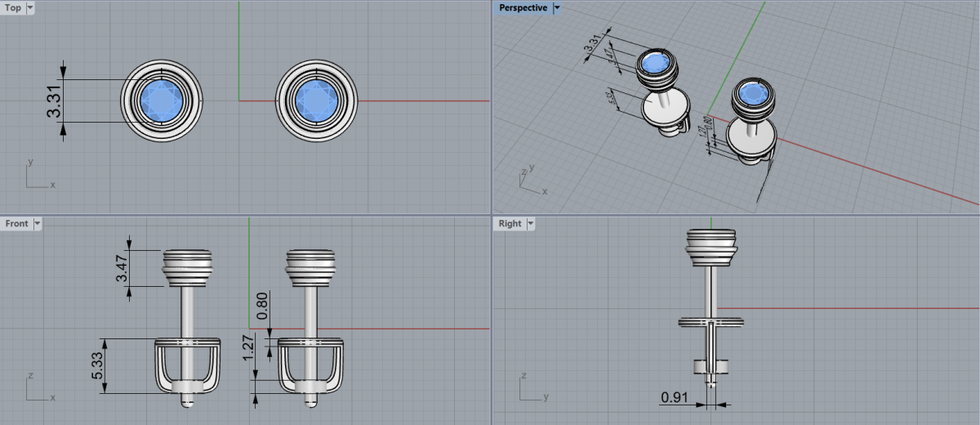The width and height of the screenshot is (980, 425).
Task: Pick the right blue gemstone in Top viewport
Action: pyautogui.click(x=316, y=100)
